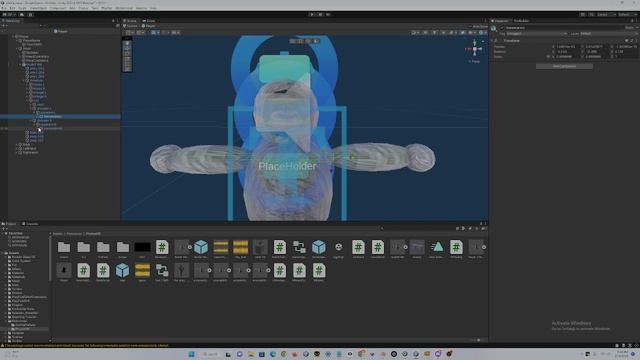640x360 pixels.
Task: Open the Project tab
Action: click(x=9, y=224)
